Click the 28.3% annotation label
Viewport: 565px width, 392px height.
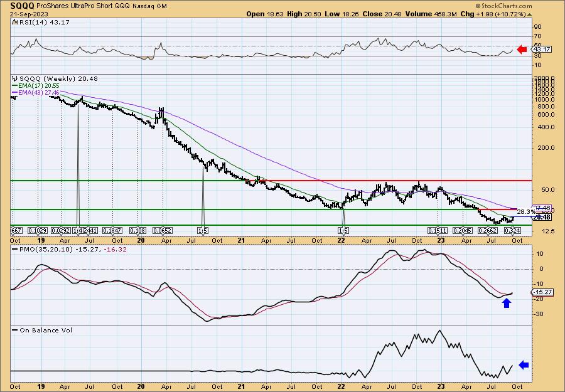(x=525, y=212)
